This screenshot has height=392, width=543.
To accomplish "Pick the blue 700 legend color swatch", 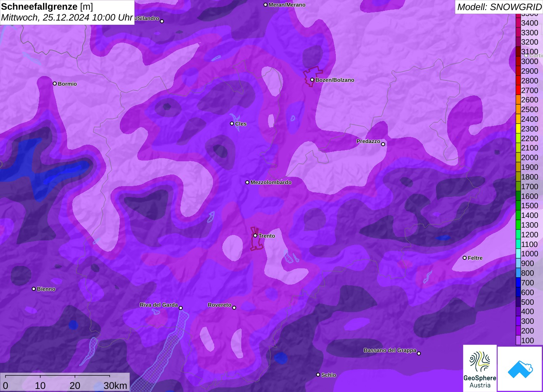I will pyautogui.click(x=518, y=283).
